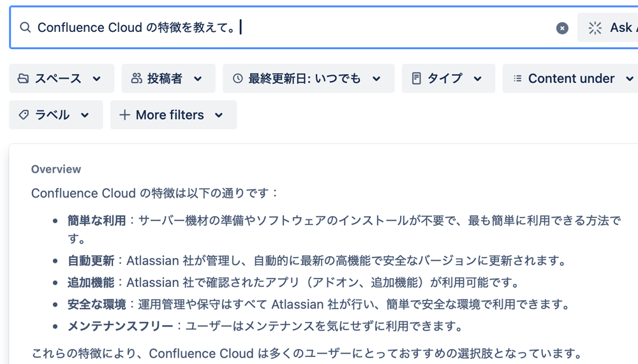Screen dimensions: 638x364
Task: Click the Ask button text
Action: point(621,27)
